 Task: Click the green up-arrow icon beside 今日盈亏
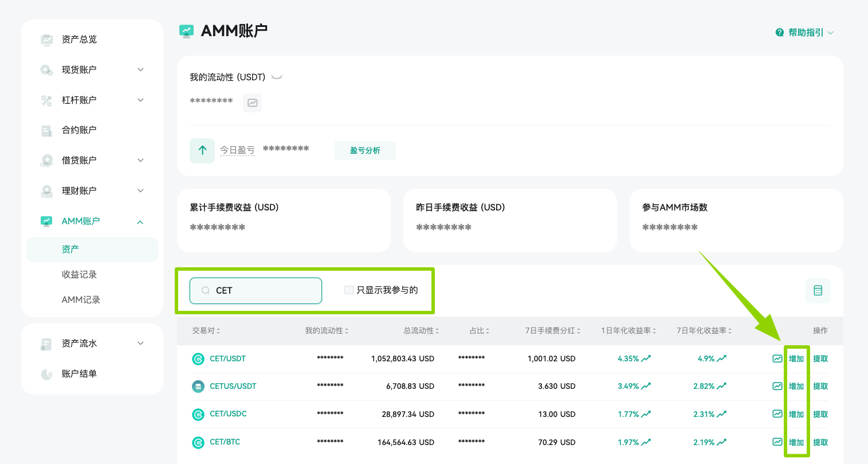point(202,150)
